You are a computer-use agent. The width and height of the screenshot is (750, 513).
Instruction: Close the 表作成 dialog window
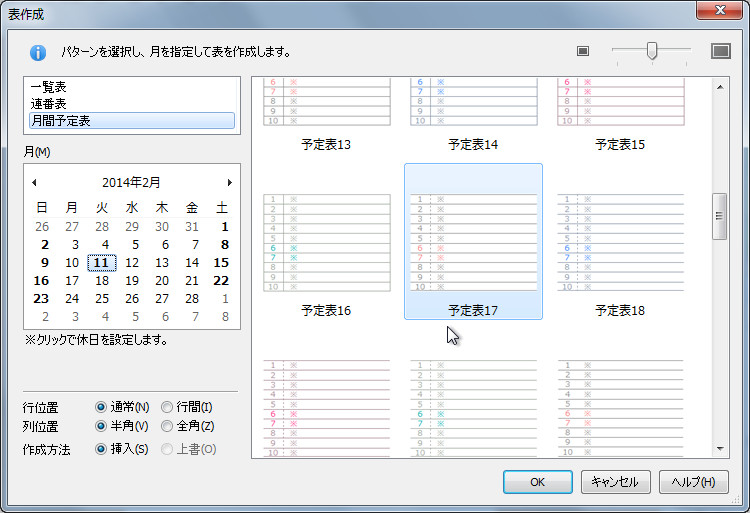[720, 10]
